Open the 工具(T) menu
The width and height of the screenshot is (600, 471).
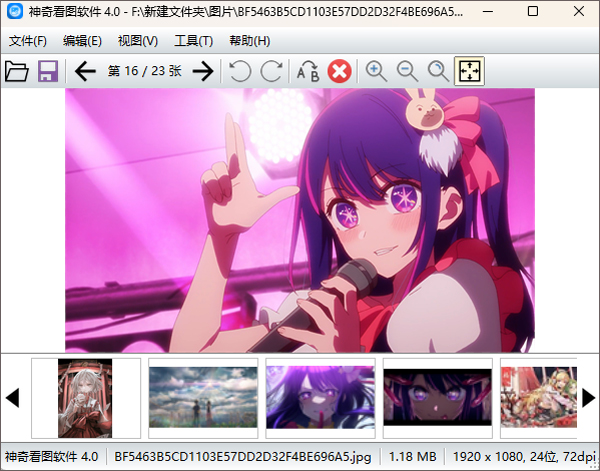194,41
